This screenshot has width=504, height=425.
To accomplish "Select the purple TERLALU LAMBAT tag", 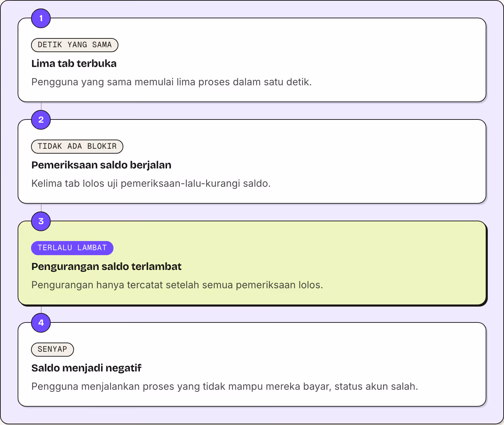I will 72,248.
